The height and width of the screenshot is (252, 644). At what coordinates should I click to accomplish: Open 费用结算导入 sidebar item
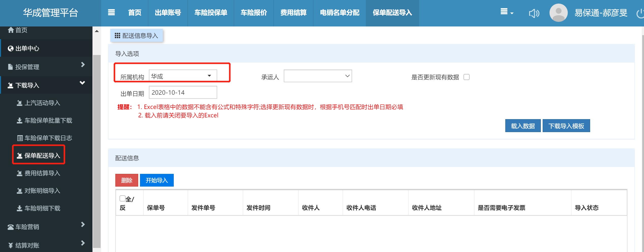(46, 173)
